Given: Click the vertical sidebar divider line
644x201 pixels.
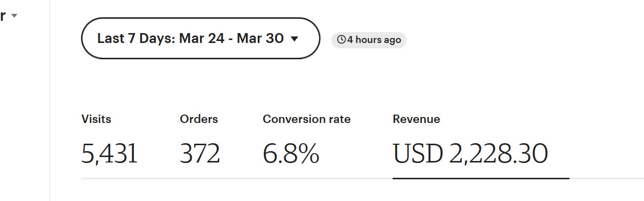Looking at the screenshot, I should coord(50,100).
